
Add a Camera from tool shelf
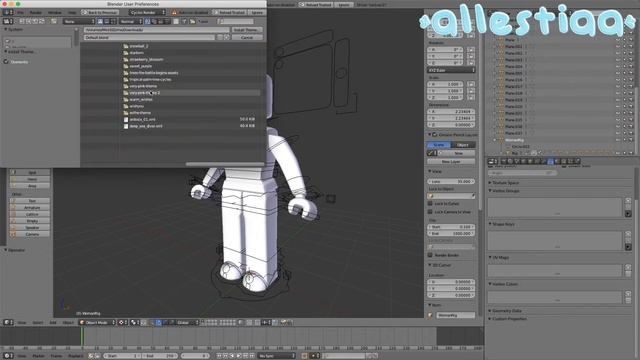30,234
